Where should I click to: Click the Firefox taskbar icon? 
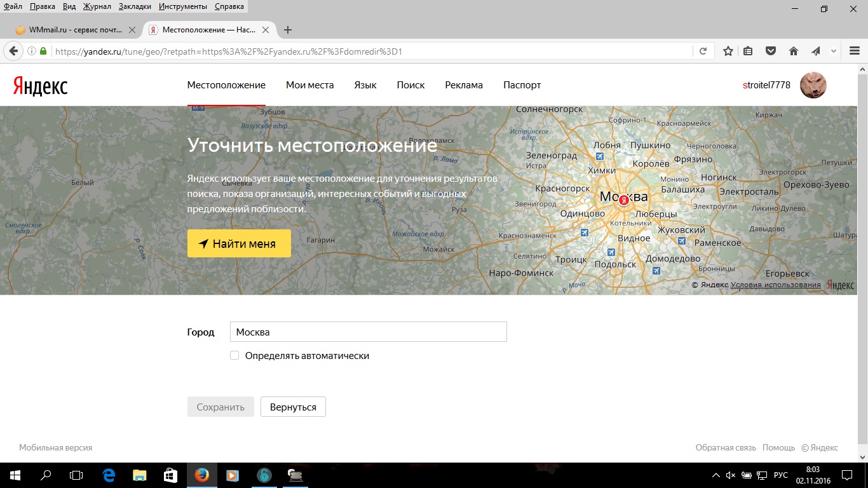coord(201,475)
